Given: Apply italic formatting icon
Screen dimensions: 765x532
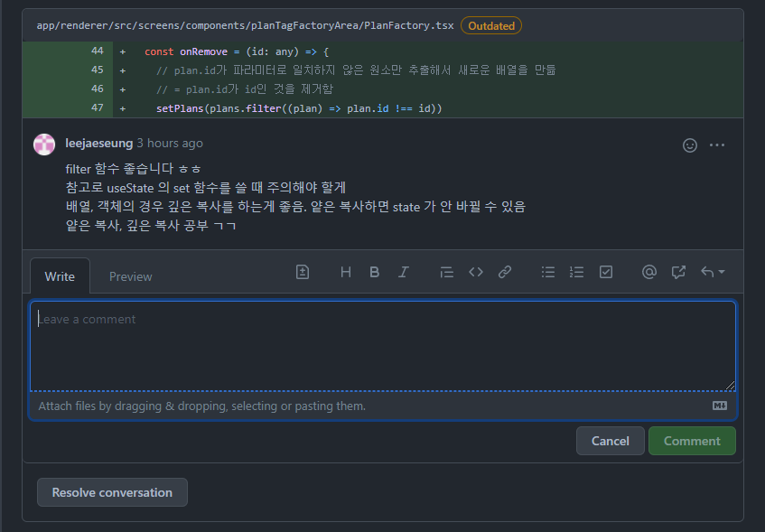Looking at the screenshot, I should (403, 272).
